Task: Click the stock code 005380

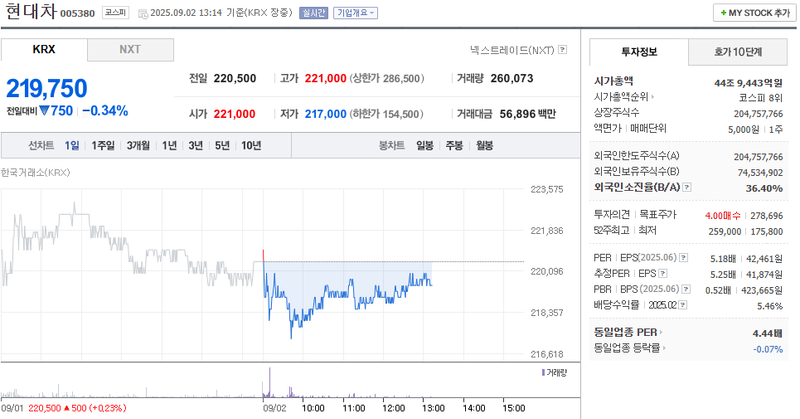Action: [78, 14]
